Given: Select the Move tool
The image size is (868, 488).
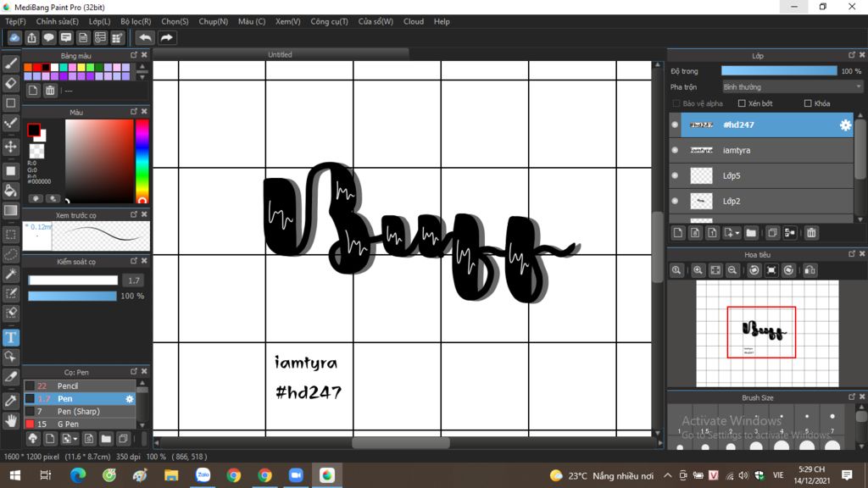Looking at the screenshot, I should (10, 147).
